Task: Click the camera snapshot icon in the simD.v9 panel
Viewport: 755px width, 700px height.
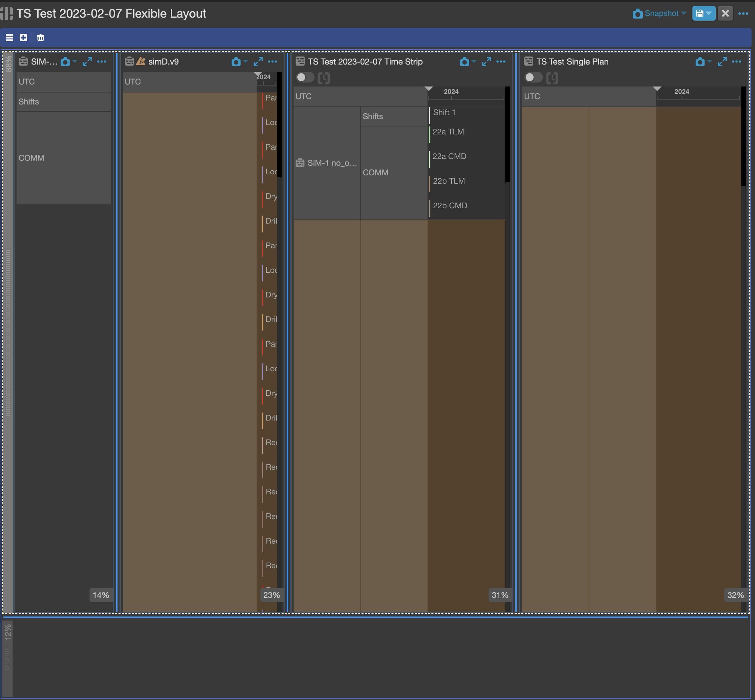Action: pos(236,61)
